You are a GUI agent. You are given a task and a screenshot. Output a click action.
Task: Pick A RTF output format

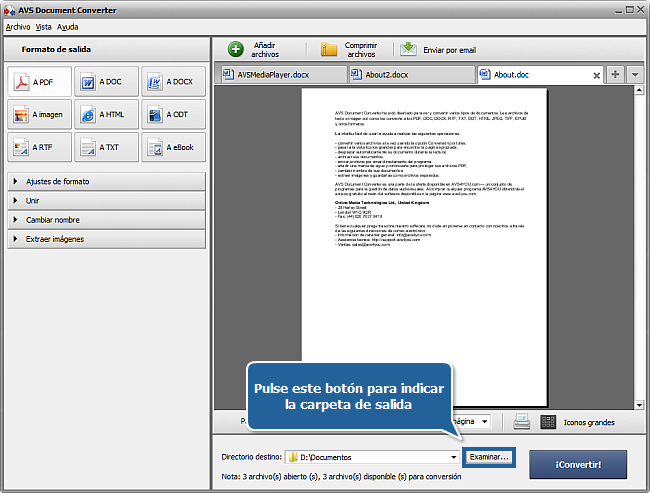click(x=39, y=147)
